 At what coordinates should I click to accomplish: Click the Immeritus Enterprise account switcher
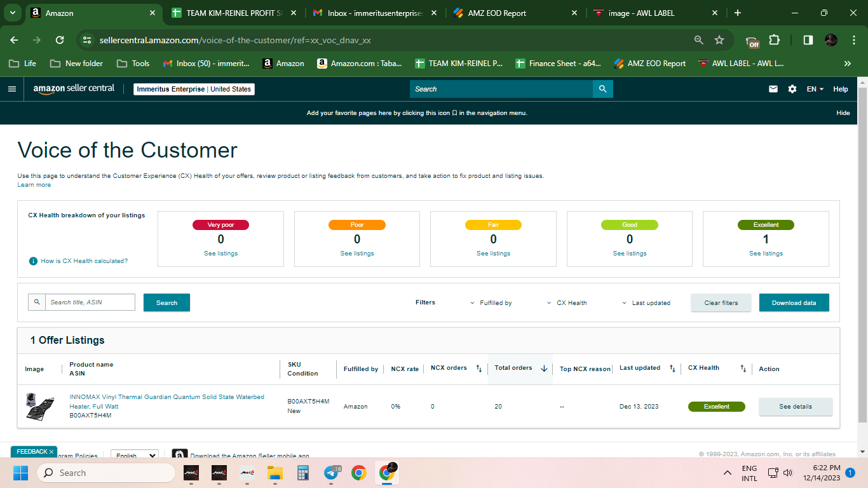click(194, 89)
